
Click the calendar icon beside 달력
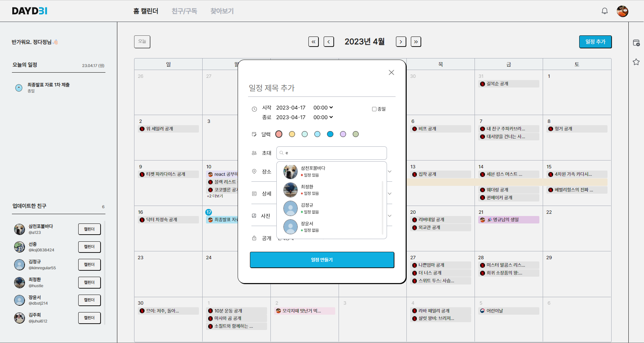point(254,134)
